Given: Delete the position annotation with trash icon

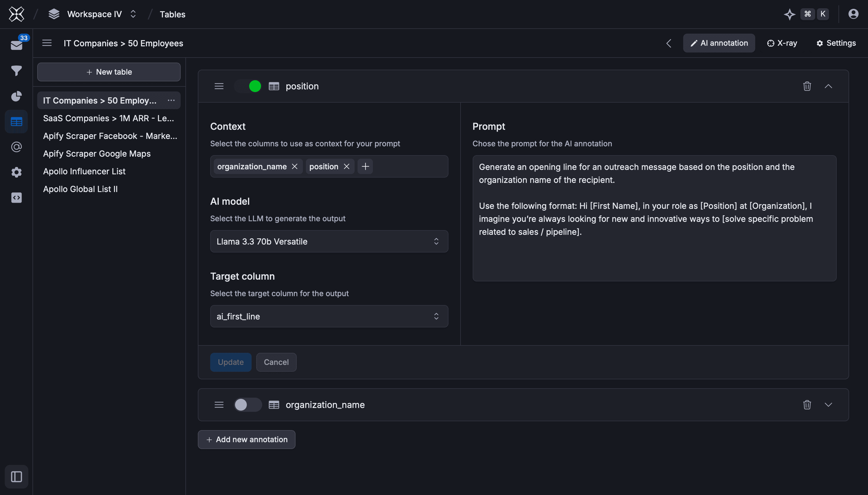Looking at the screenshot, I should [x=807, y=86].
